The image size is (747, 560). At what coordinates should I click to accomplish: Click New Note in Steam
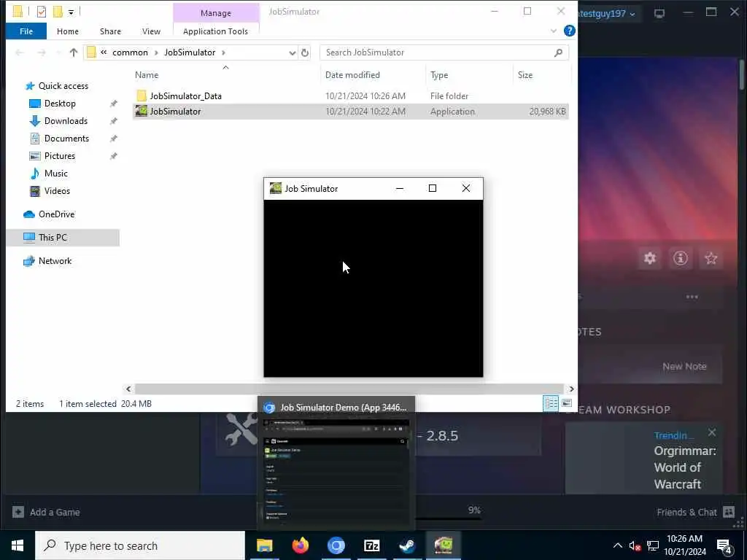click(684, 366)
